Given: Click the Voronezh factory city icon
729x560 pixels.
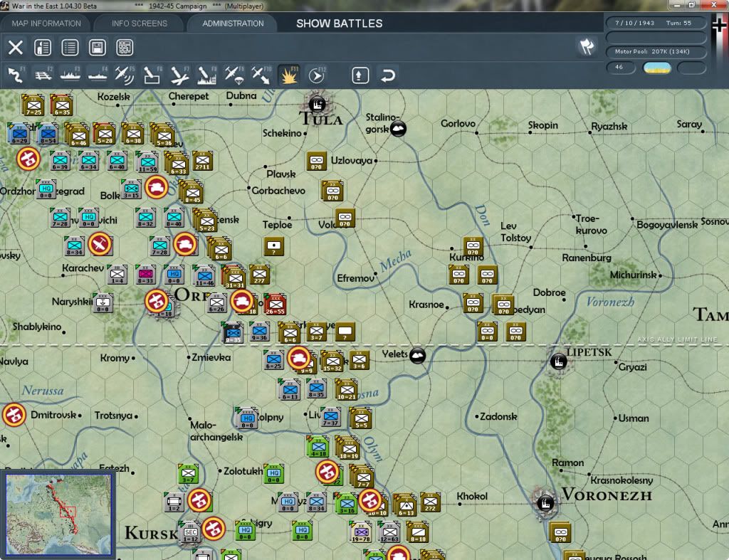Looking at the screenshot, I should (545, 502).
